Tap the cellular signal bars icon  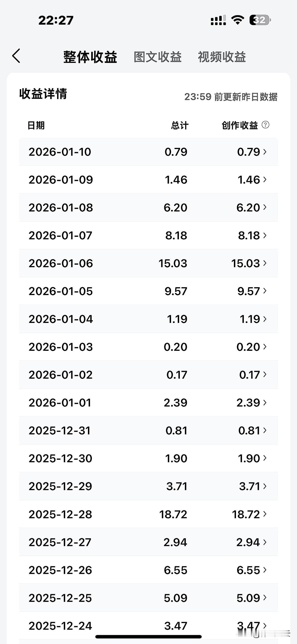[218, 20]
